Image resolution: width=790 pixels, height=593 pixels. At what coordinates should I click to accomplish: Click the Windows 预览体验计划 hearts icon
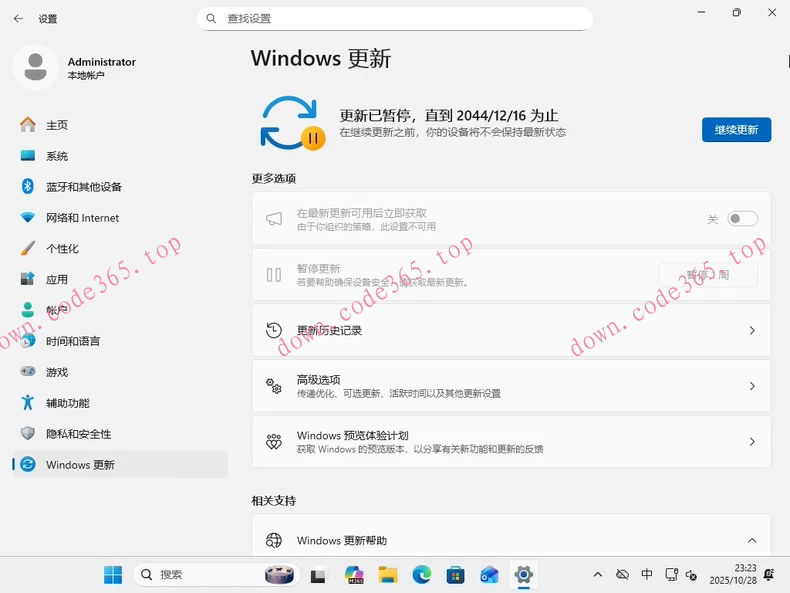[x=274, y=441]
